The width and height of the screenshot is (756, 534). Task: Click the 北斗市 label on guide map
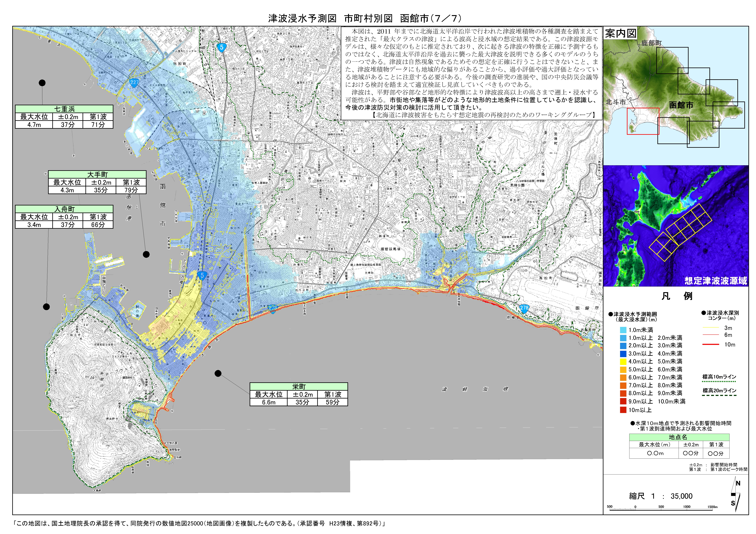[x=616, y=102]
